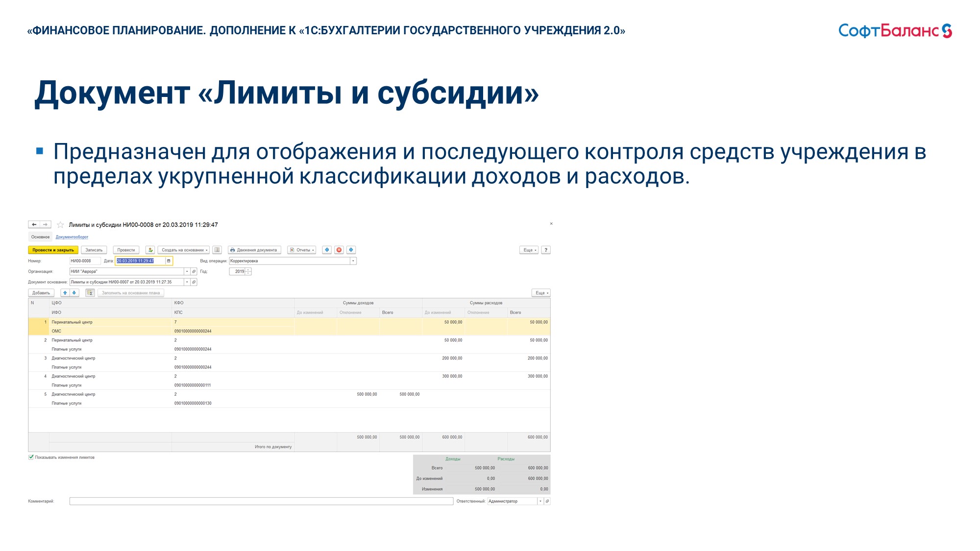Click the Суммы доходов header
The width and height of the screenshot is (980, 551).
pos(358,303)
